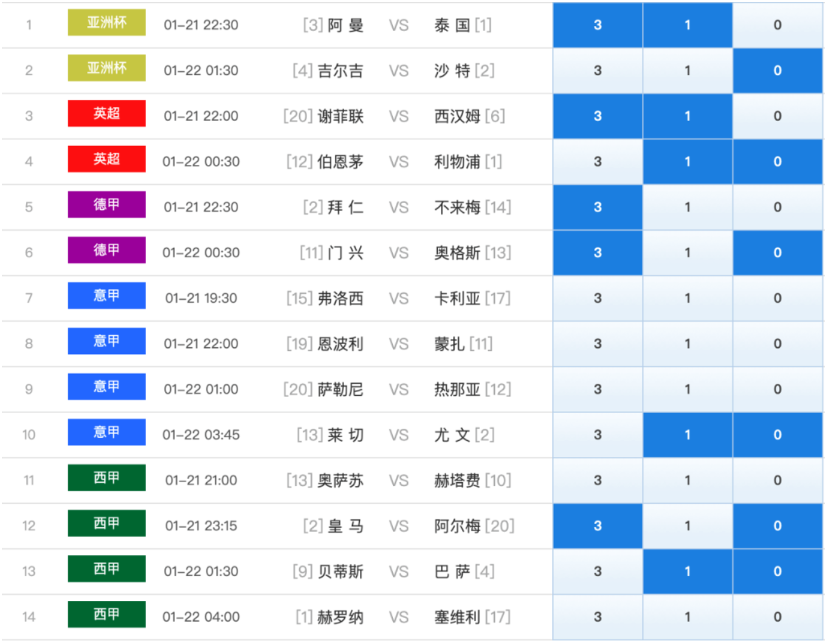Image resolution: width=825 pixels, height=644 pixels.
Task: Click the 英超 tag for 谢菲联 match
Action: pyautogui.click(x=106, y=114)
